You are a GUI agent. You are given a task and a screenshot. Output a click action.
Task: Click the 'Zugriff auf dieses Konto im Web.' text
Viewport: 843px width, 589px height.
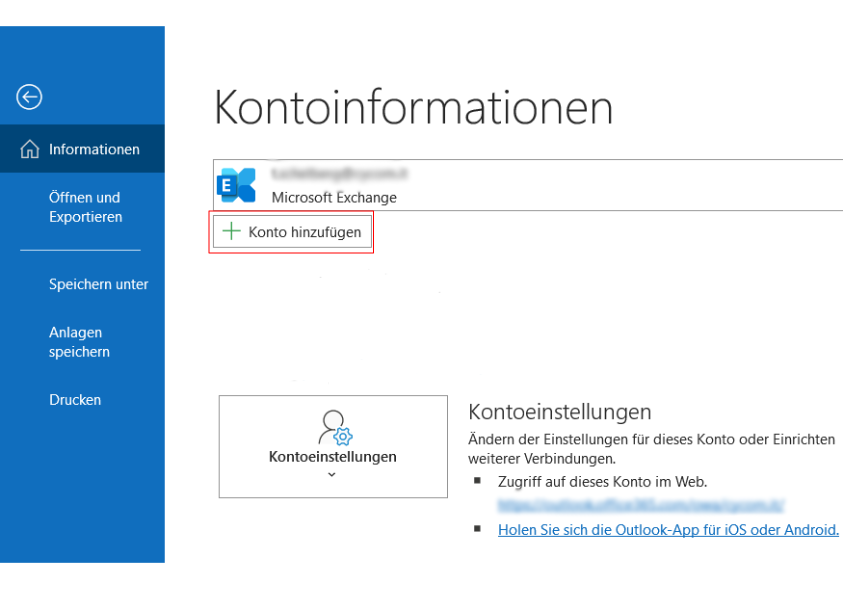(x=602, y=482)
